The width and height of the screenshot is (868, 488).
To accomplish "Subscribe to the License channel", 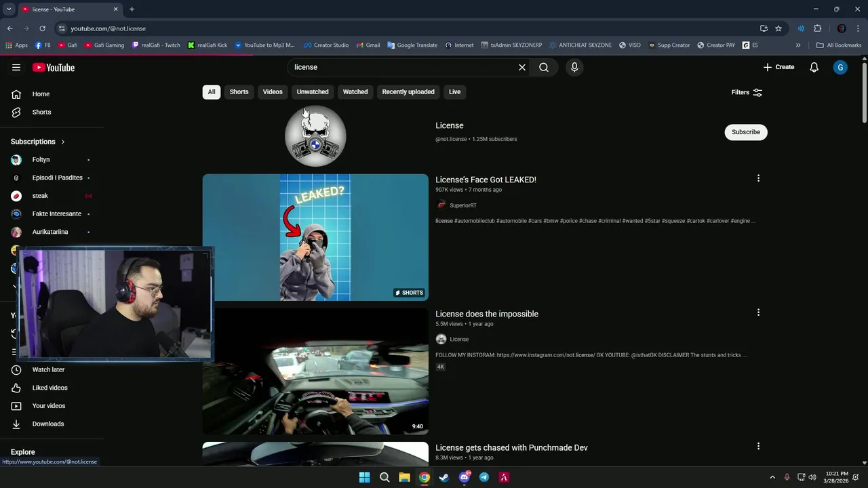I will tap(746, 132).
